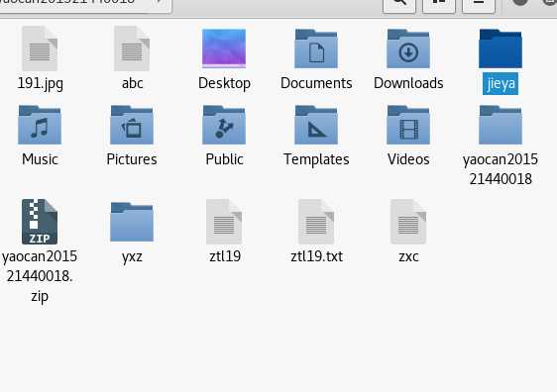Click the highlighted "jieya" name label
The width and height of the screenshot is (557, 392).
tap(501, 84)
